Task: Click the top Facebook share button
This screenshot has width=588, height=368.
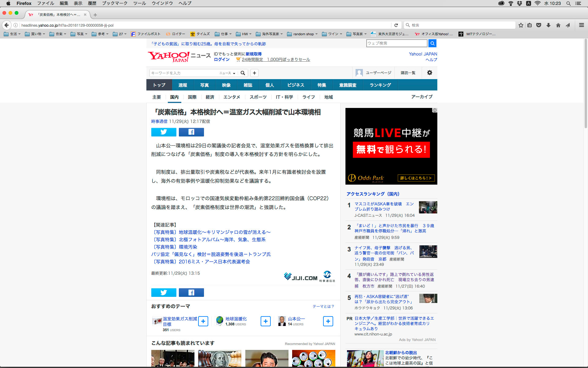Action: point(191,132)
